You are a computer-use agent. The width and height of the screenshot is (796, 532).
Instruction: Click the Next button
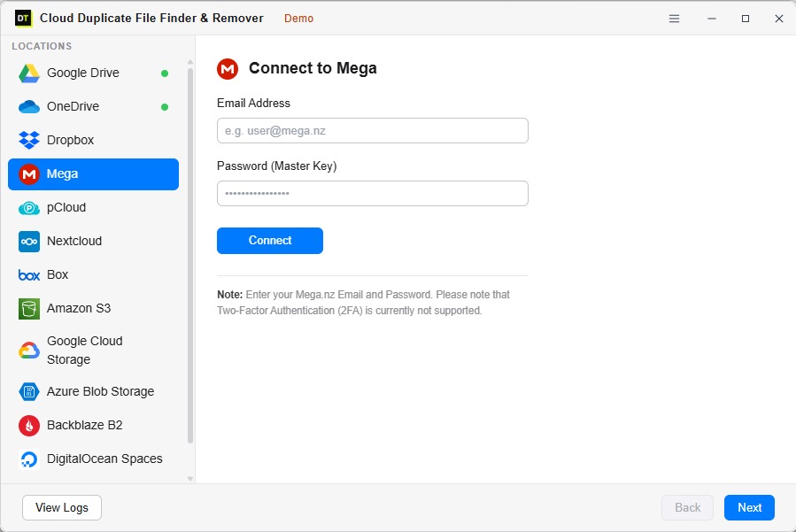pyautogui.click(x=749, y=507)
